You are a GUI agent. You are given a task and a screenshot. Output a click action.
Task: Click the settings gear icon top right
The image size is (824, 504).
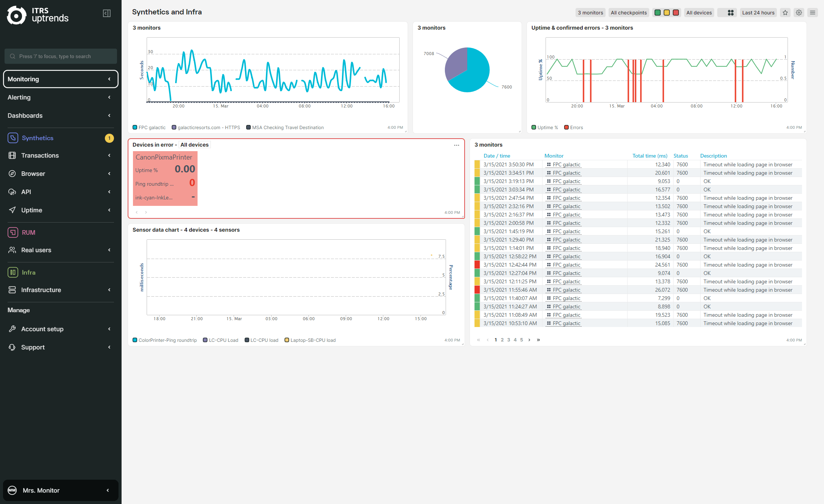pyautogui.click(x=799, y=13)
